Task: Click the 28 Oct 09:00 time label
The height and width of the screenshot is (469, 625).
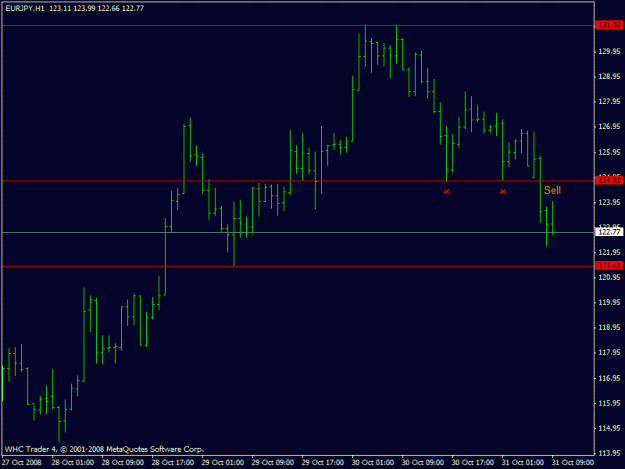Action: (x=123, y=463)
